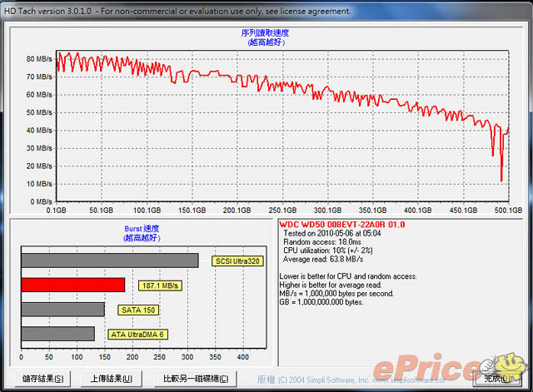Click the 80 MB/s axis label
533x392 pixels.
point(39,59)
